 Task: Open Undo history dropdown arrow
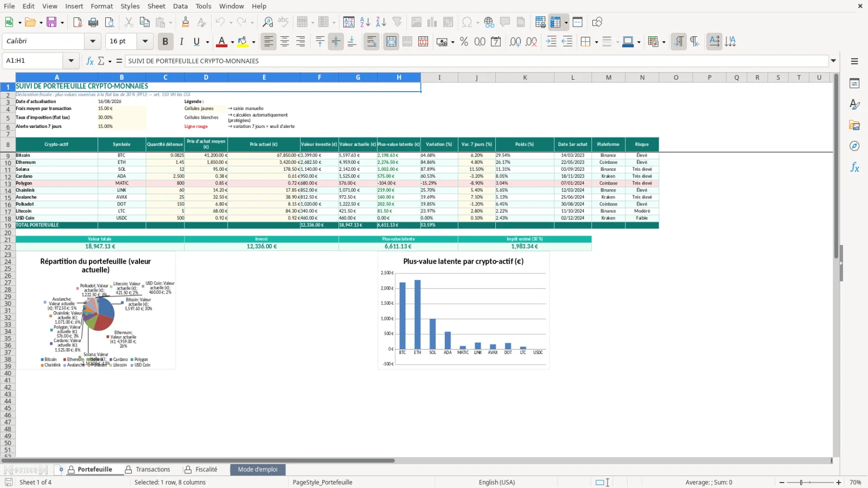[x=231, y=22]
